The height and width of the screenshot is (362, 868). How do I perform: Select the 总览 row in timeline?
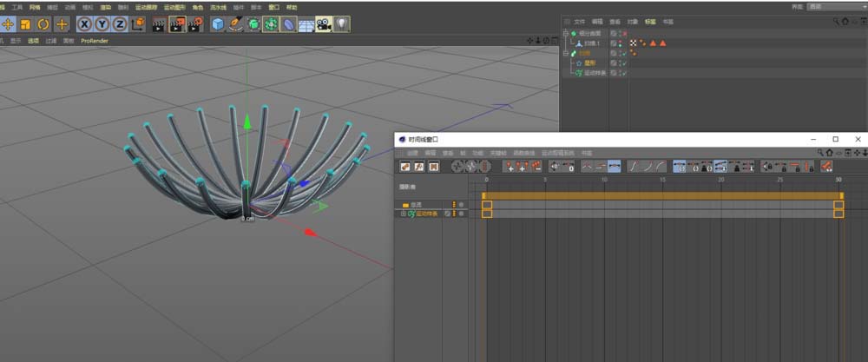pyautogui.click(x=417, y=205)
